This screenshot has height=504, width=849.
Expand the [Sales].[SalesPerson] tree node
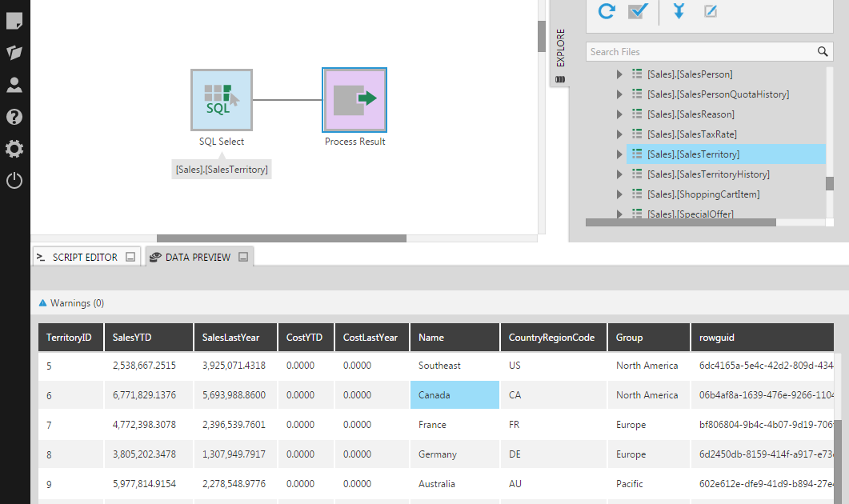coord(619,74)
